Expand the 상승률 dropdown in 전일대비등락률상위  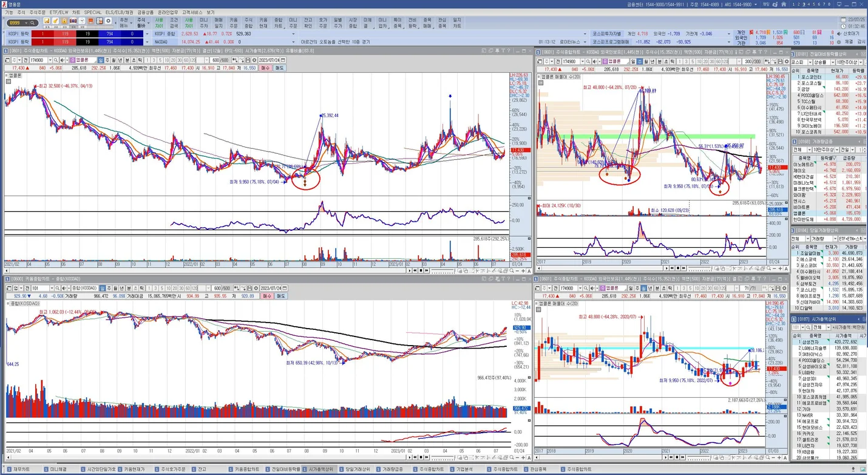click(x=833, y=62)
